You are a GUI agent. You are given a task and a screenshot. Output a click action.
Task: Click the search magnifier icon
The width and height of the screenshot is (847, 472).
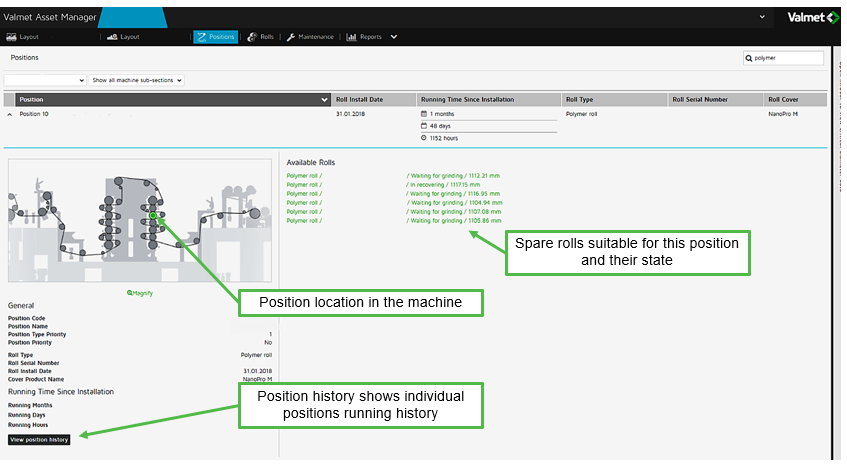coord(749,58)
